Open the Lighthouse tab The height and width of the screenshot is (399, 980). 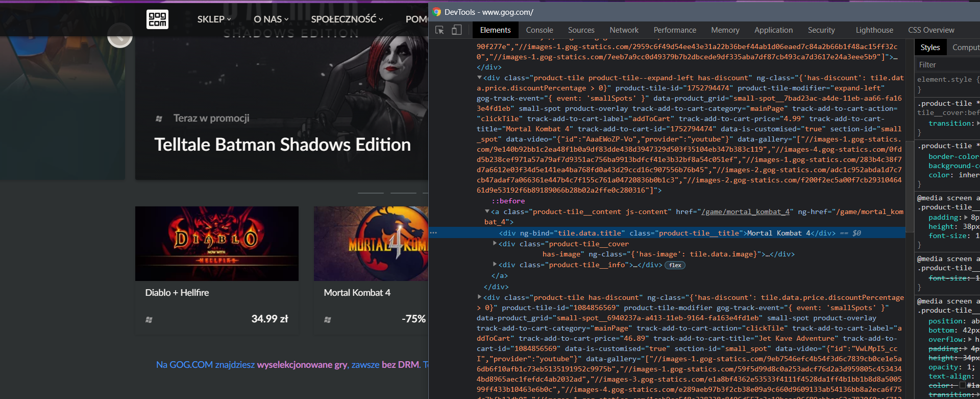pyautogui.click(x=874, y=30)
